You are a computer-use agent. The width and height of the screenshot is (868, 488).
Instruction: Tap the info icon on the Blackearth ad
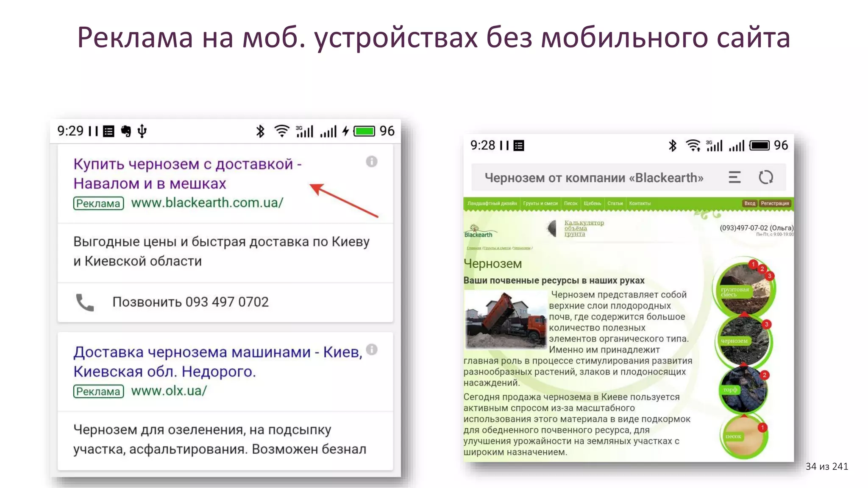372,161
